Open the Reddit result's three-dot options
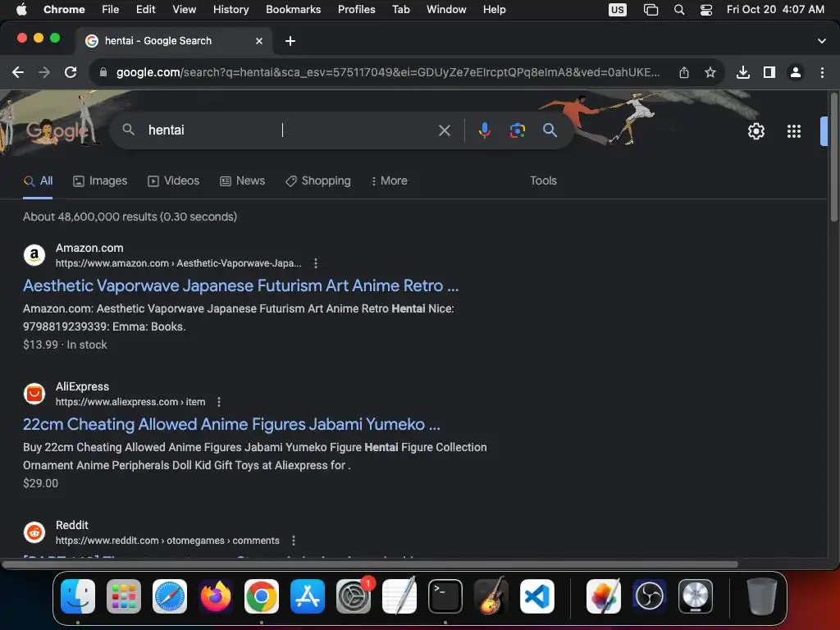840x630 pixels. [293, 541]
